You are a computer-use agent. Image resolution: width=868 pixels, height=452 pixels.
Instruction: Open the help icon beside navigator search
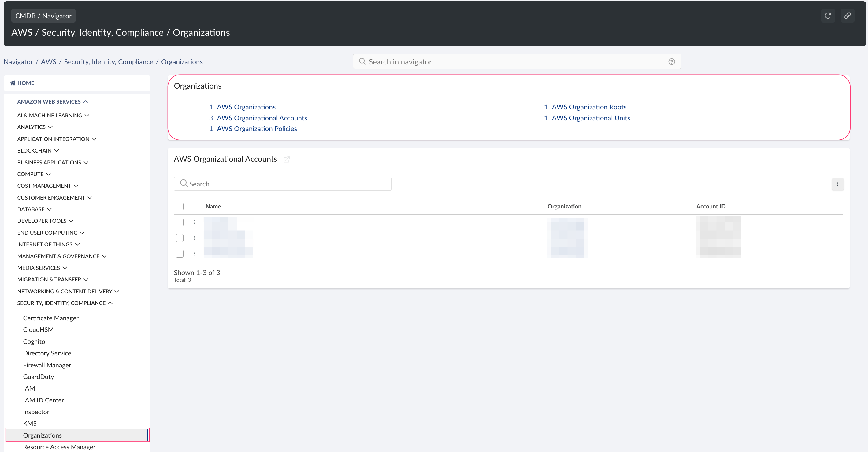pyautogui.click(x=672, y=61)
